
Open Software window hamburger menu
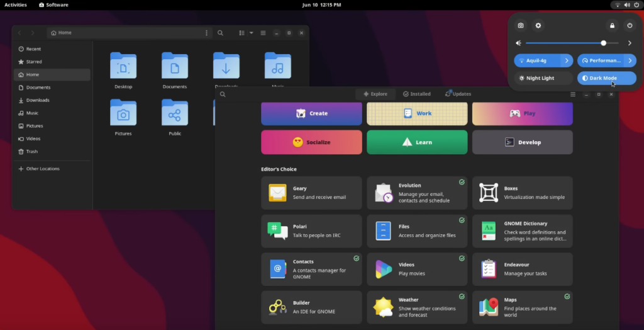(572, 94)
